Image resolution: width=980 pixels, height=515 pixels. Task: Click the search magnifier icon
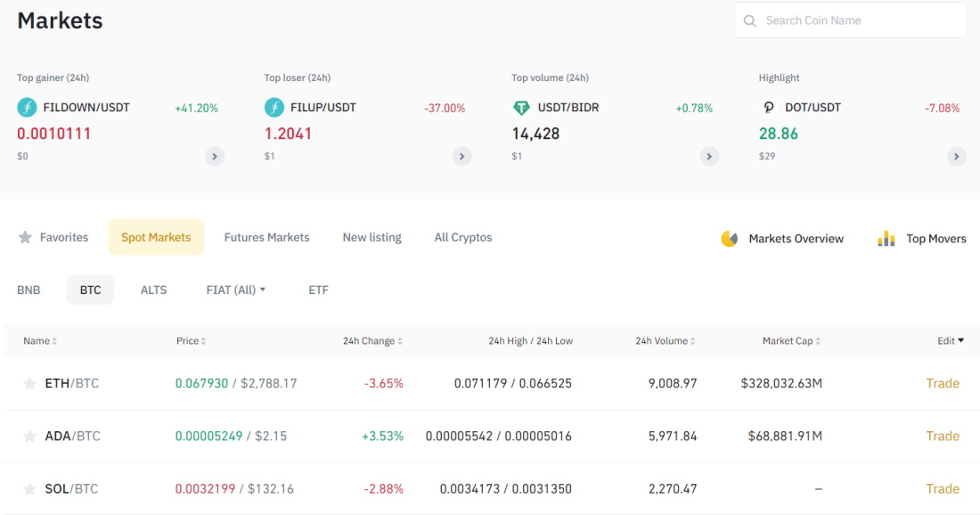point(749,20)
